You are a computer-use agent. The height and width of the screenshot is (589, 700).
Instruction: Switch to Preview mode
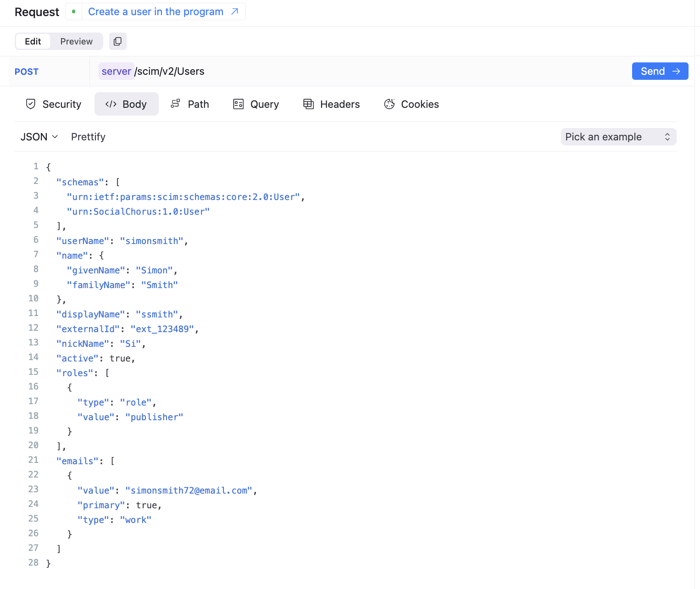[x=76, y=41]
